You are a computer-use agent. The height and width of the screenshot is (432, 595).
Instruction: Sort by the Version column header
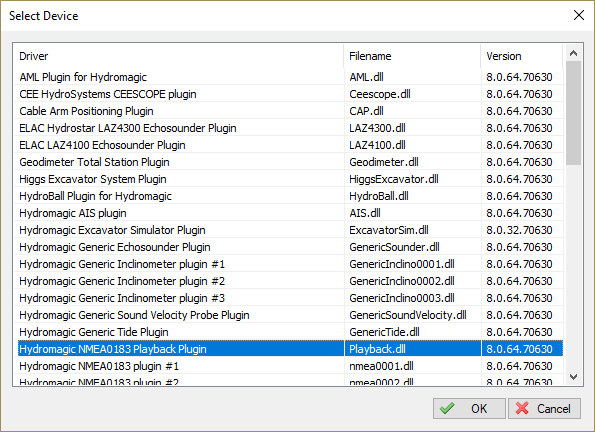pyautogui.click(x=522, y=56)
